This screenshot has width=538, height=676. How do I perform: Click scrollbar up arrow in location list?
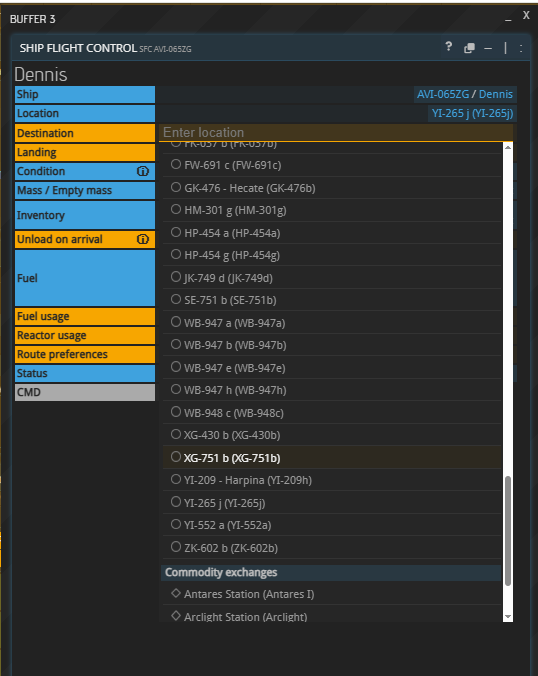(x=508, y=147)
